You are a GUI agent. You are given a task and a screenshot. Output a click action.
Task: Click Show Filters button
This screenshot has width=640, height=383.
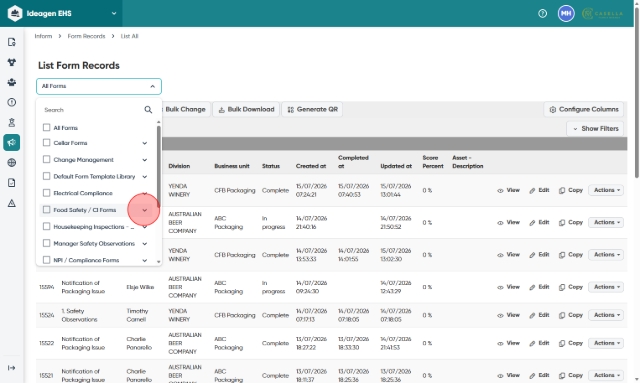[595, 129]
